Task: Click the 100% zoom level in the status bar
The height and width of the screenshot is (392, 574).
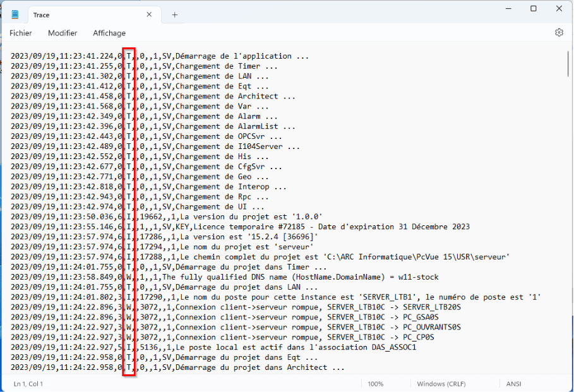Action: 375,384
